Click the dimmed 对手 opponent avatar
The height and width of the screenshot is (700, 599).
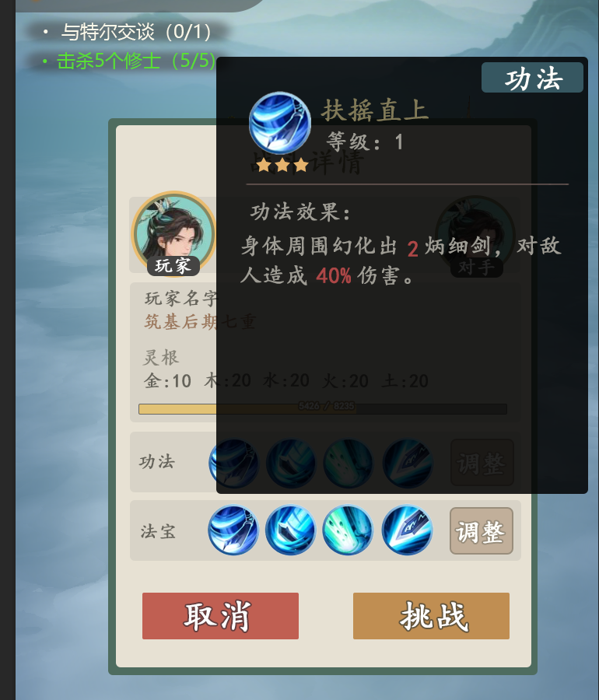475,236
